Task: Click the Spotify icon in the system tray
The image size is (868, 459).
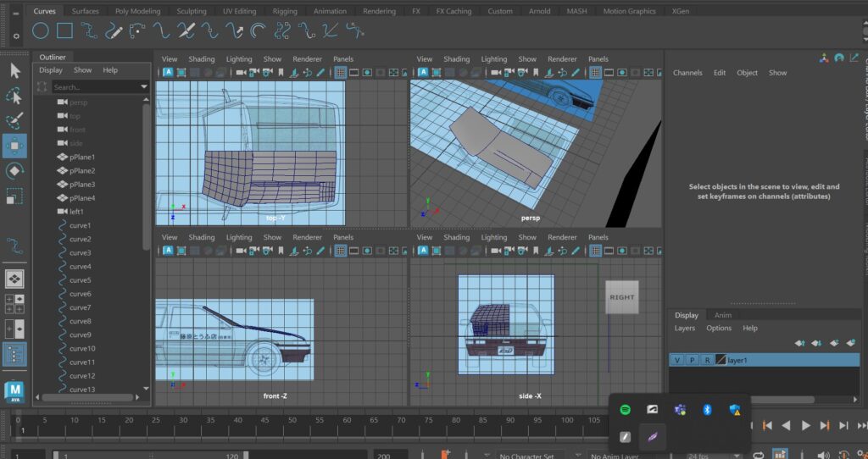Action: [x=626, y=410]
